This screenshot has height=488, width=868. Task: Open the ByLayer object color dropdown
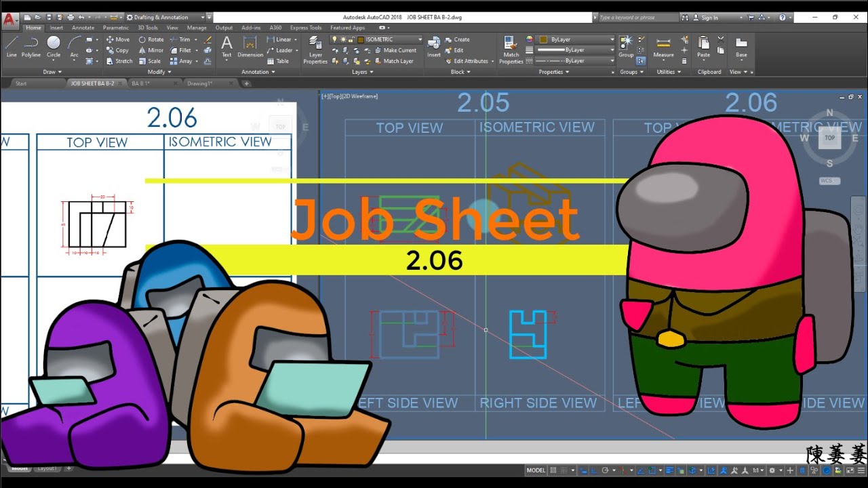click(575, 39)
